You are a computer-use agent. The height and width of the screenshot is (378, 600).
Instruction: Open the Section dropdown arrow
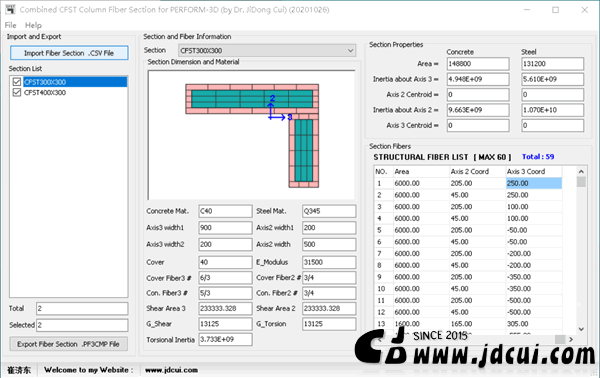[350, 51]
